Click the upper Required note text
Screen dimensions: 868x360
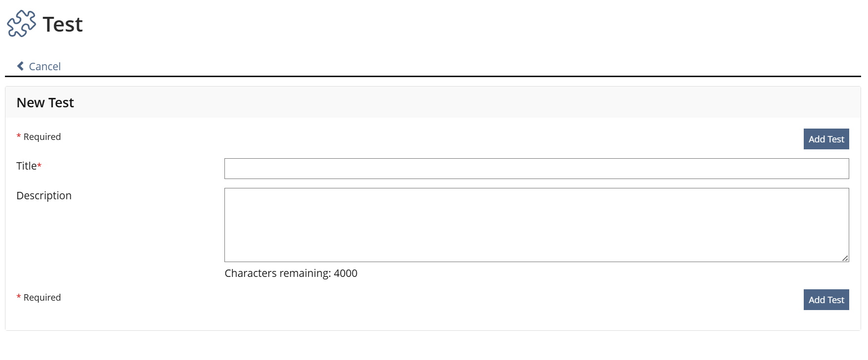[x=42, y=137]
